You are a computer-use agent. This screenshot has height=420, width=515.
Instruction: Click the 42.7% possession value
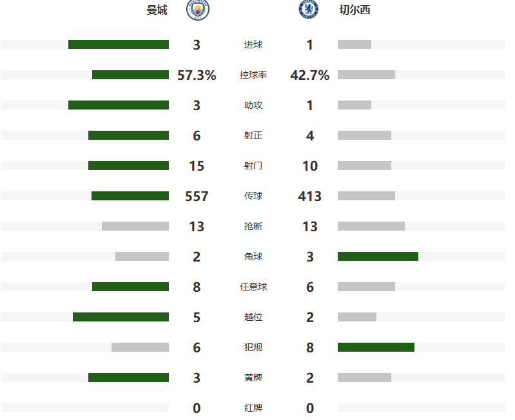click(x=310, y=75)
